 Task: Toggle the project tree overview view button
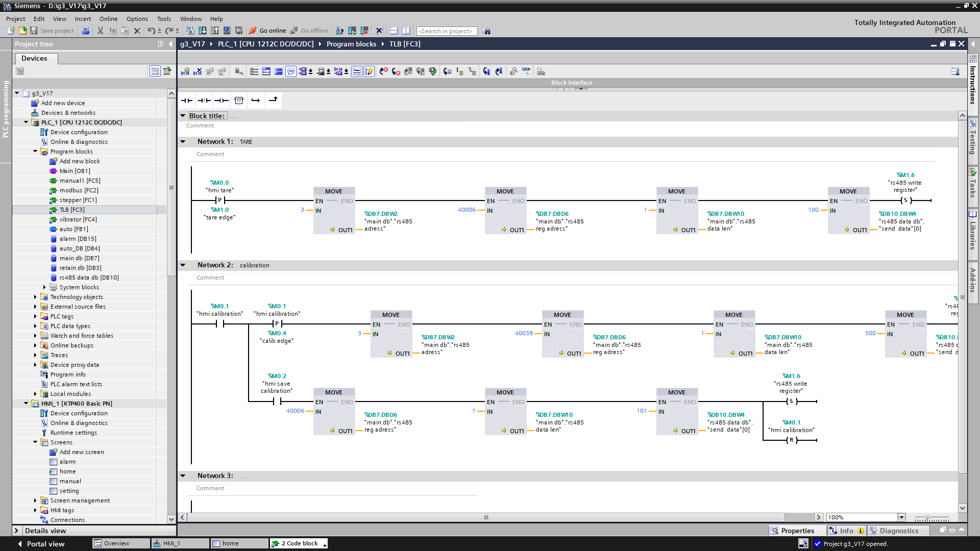[155, 71]
